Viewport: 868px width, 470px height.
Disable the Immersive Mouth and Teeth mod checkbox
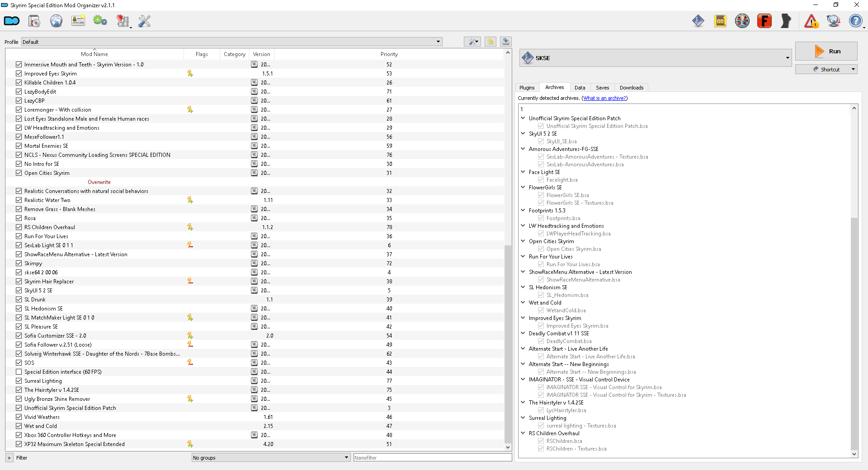19,64
